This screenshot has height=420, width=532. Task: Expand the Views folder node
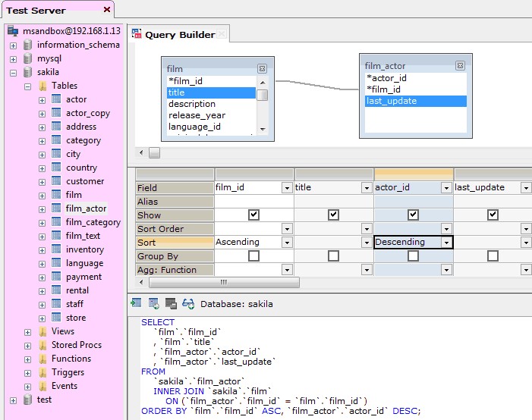[28, 331]
